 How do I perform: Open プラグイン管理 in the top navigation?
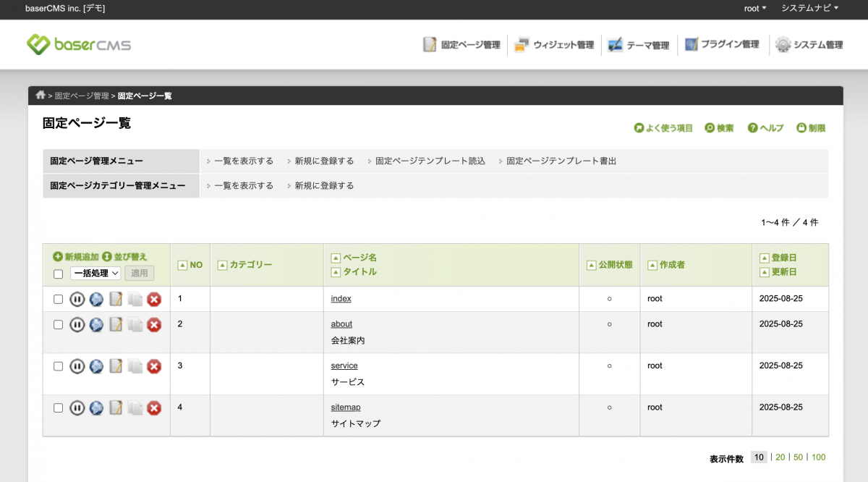(x=721, y=45)
